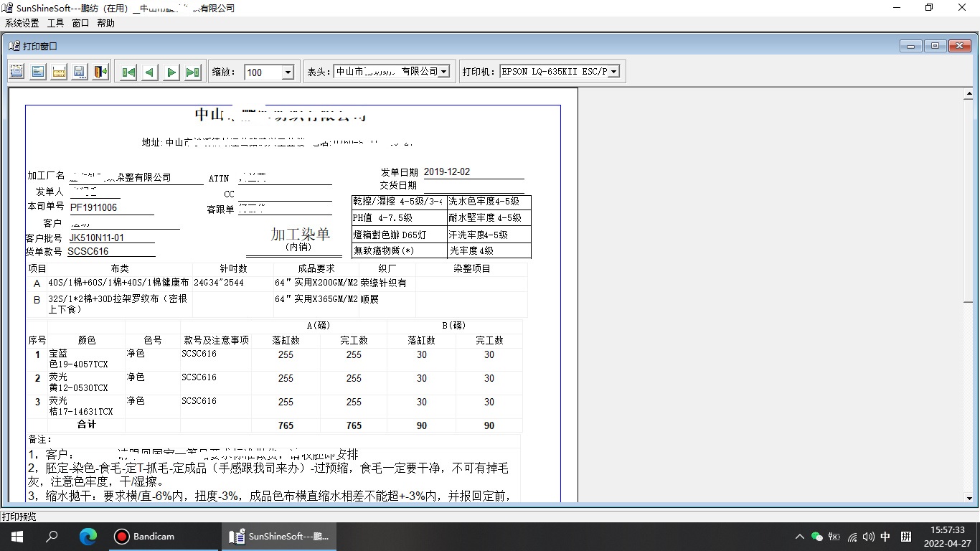Launch Microsoft Edge from taskbar
980x551 pixels.
pyautogui.click(x=88, y=536)
